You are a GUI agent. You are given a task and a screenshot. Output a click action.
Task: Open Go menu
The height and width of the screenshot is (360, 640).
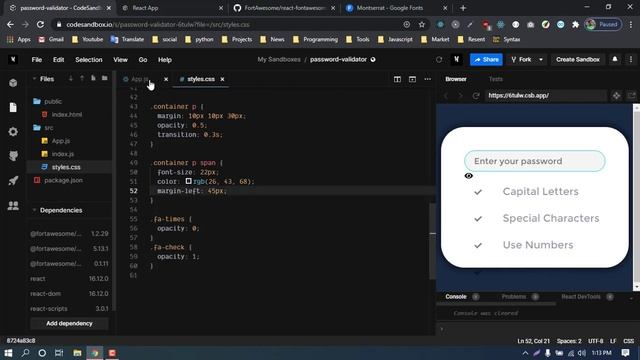[x=143, y=60]
